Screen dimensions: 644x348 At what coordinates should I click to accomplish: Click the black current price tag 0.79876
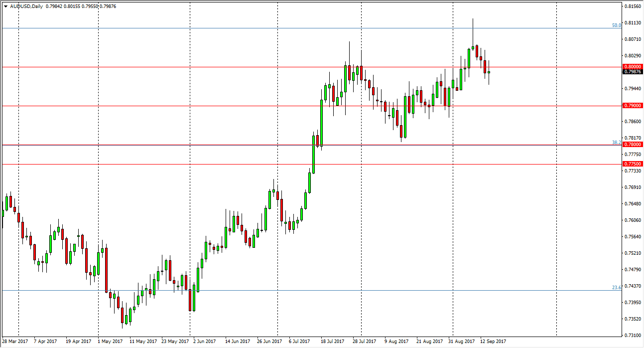(632, 72)
